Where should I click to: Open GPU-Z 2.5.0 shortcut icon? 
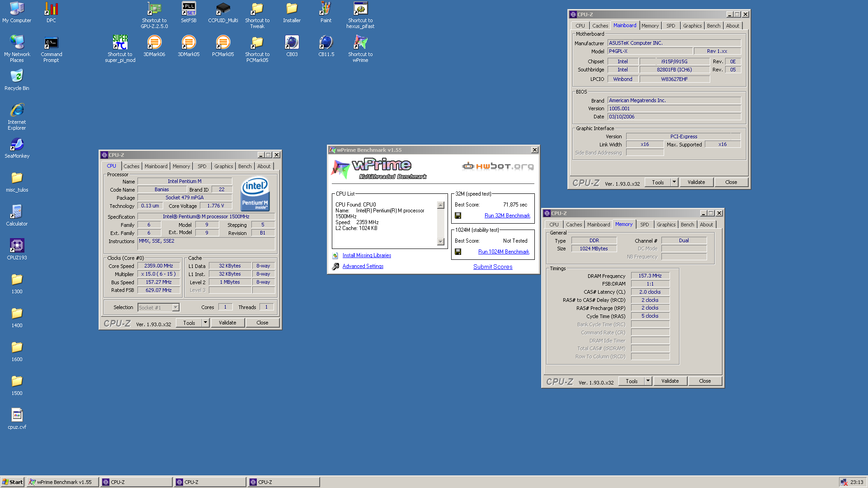click(x=154, y=15)
